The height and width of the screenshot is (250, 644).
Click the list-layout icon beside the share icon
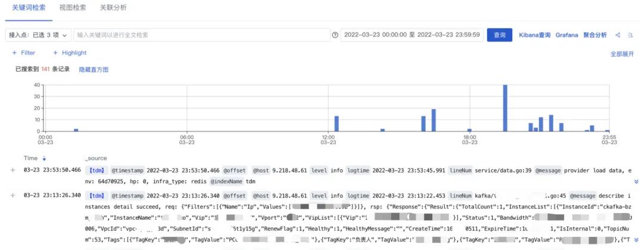point(630,35)
